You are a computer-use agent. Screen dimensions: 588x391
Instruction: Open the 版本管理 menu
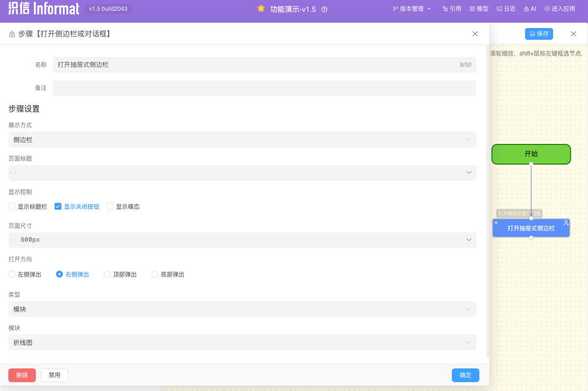coord(412,9)
